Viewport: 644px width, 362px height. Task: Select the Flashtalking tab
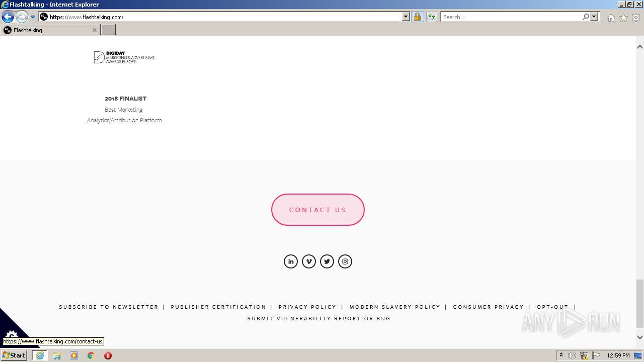(x=50, y=30)
